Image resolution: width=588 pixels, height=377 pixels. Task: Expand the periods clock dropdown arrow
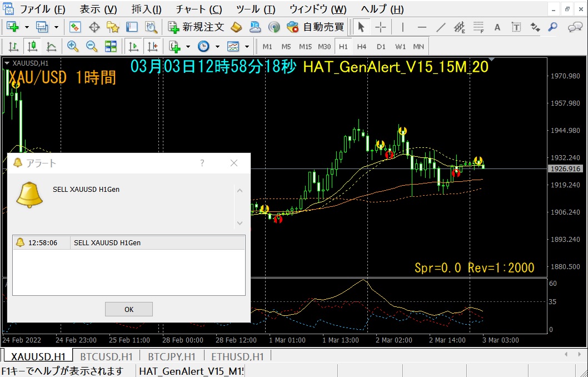pyautogui.click(x=217, y=47)
